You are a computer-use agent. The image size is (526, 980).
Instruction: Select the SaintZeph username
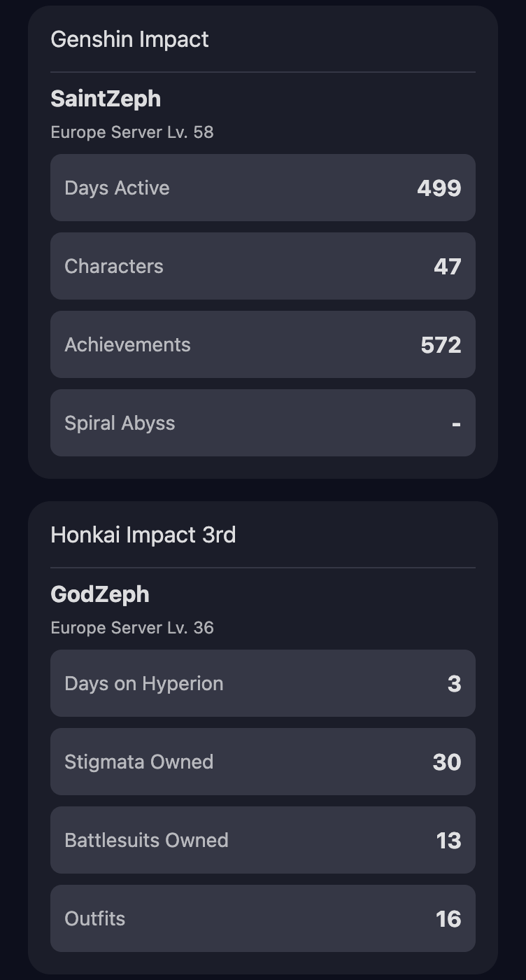pyautogui.click(x=106, y=99)
